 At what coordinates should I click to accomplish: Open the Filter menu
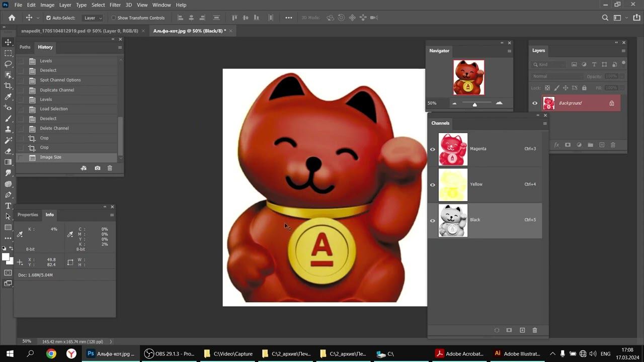[115, 5]
